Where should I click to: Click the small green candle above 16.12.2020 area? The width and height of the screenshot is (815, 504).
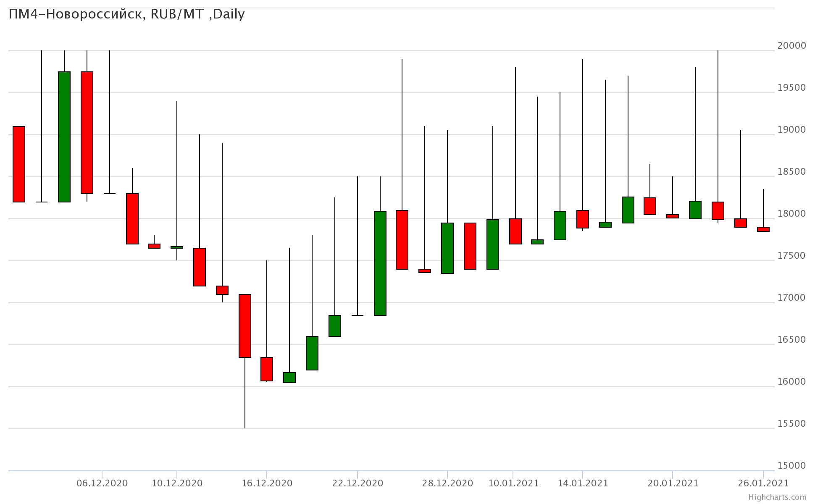[289, 377]
